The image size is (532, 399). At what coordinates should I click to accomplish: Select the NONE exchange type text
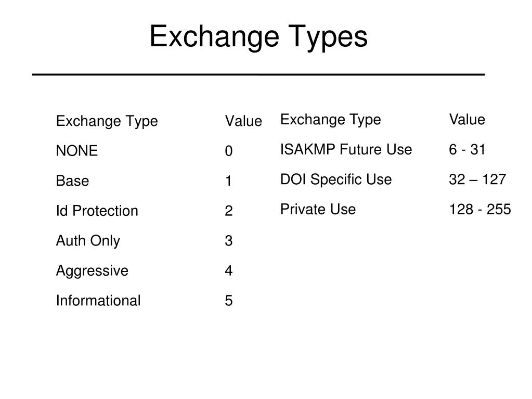[x=77, y=151]
